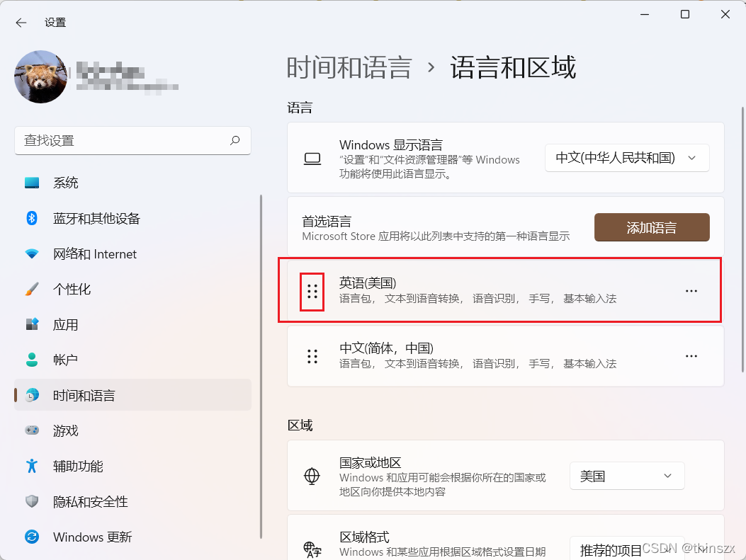Select 辅助功能 in sidebar

tap(132, 467)
